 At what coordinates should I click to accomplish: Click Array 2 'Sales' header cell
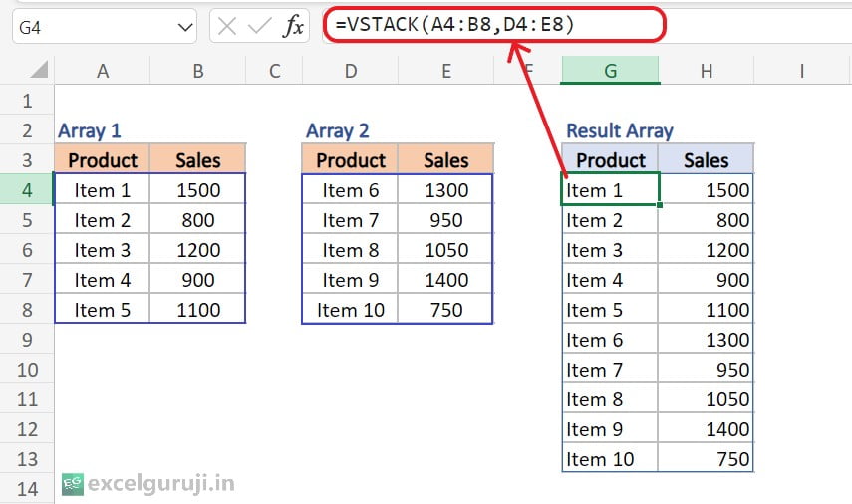pyautogui.click(x=446, y=160)
